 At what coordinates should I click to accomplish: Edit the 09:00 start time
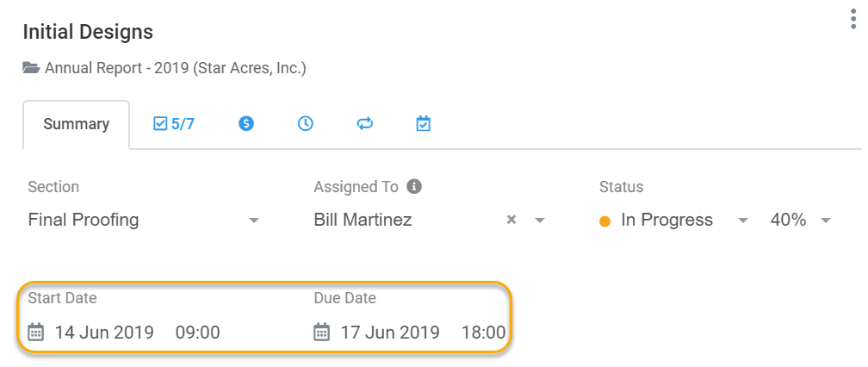(x=198, y=333)
